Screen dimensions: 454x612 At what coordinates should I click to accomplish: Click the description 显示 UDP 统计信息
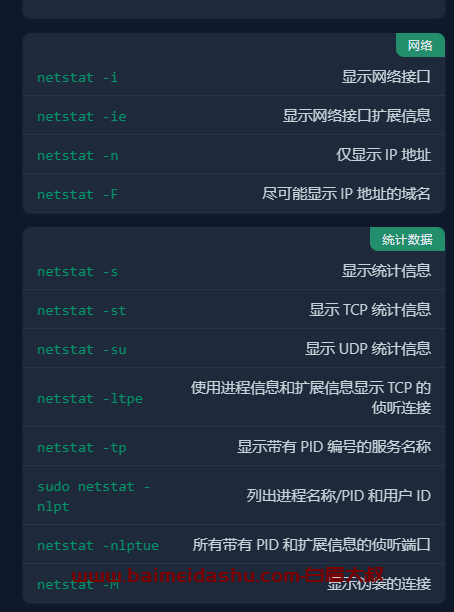[368, 349]
